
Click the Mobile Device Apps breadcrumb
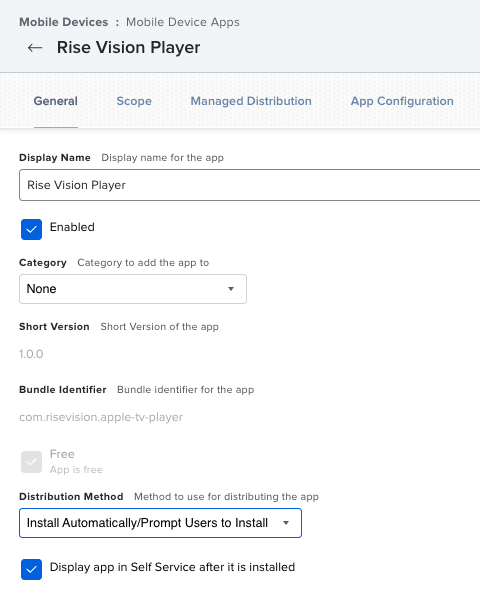coord(183,22)
